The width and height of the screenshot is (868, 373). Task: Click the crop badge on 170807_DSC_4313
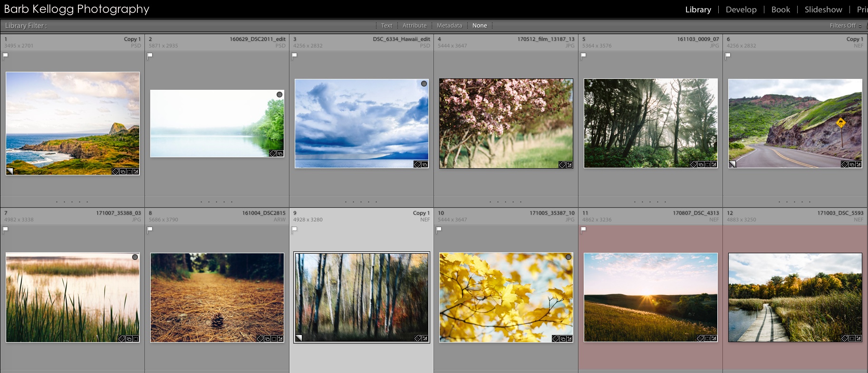click(707, 338)
